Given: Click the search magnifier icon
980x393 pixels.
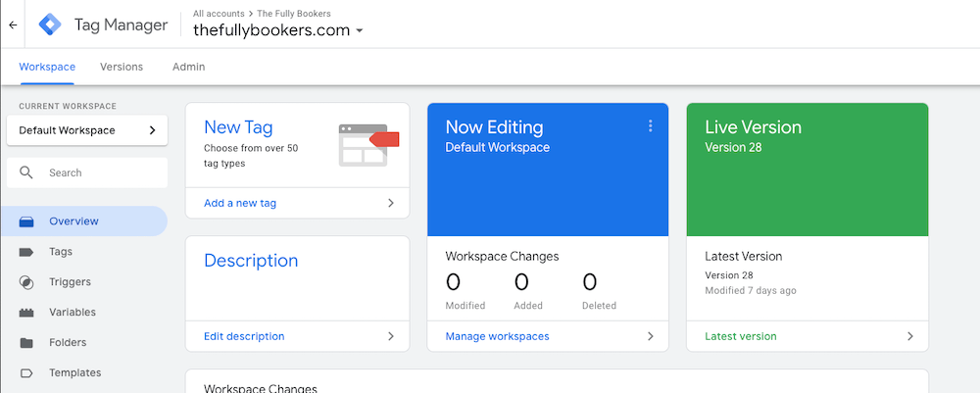Looking at the screenshot, I should [26, 172].
